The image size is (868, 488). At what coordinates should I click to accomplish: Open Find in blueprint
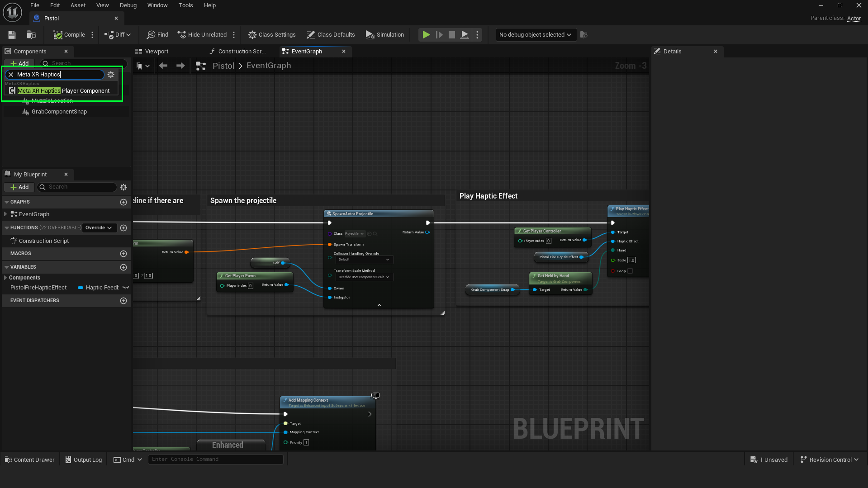pyautogui.click(x=157, y=35)
